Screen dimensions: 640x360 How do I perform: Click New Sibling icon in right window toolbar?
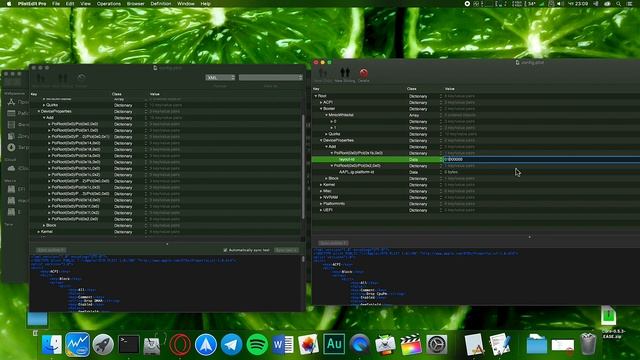pos(345,73)
